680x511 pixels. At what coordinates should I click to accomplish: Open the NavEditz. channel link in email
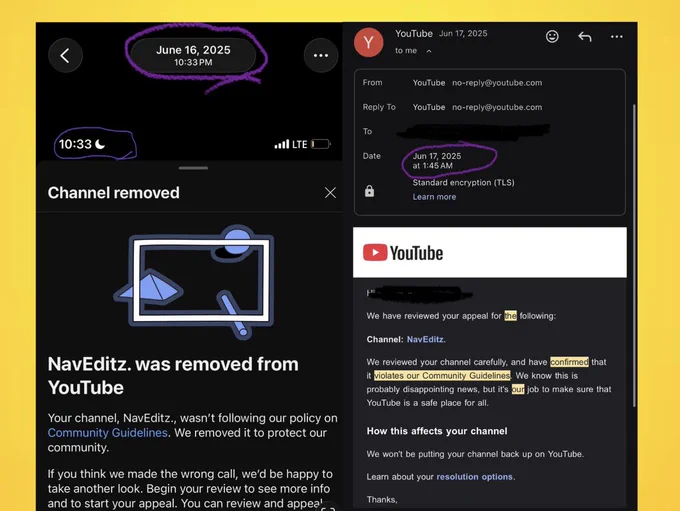[426, 339]
